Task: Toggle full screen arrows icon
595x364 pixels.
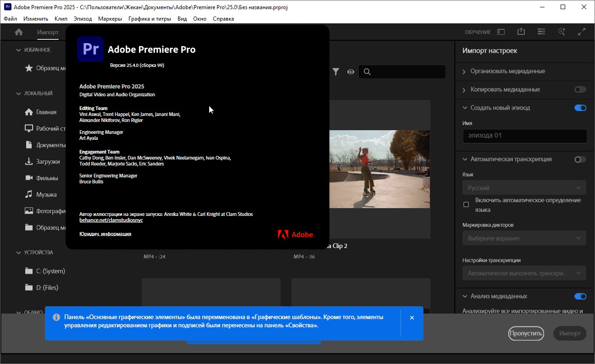Action: pyautogui.click(x=582, y=32)
